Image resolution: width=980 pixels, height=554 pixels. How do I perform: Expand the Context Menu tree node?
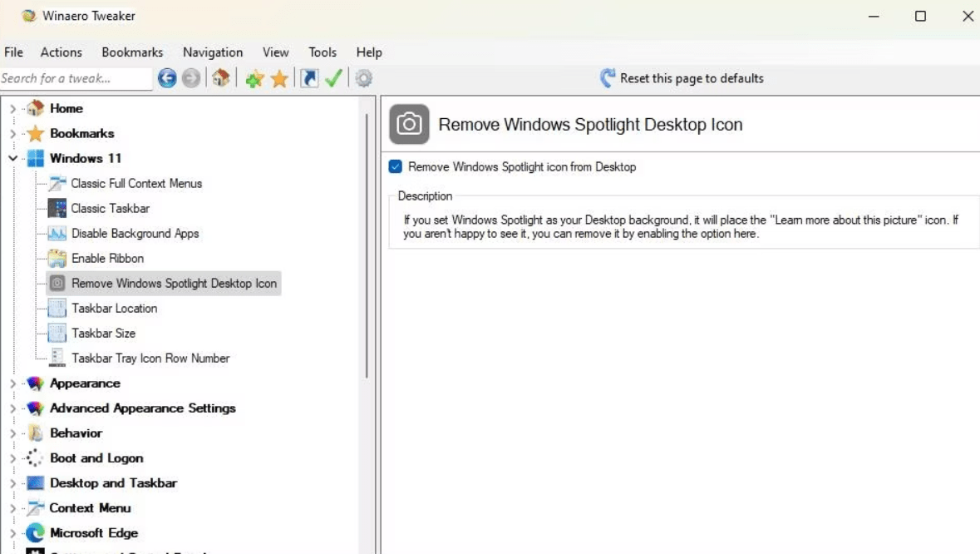tap(12, 507)
